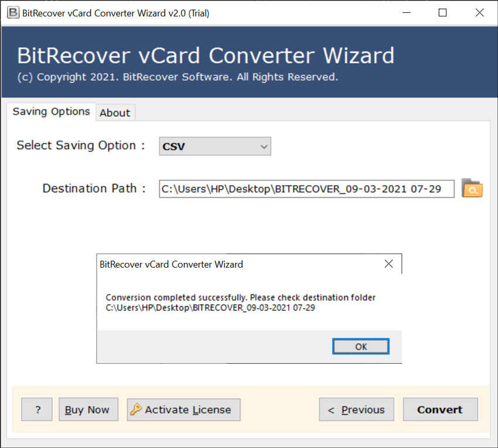Close the conversion completed dialog with X

tap(388, 264)
